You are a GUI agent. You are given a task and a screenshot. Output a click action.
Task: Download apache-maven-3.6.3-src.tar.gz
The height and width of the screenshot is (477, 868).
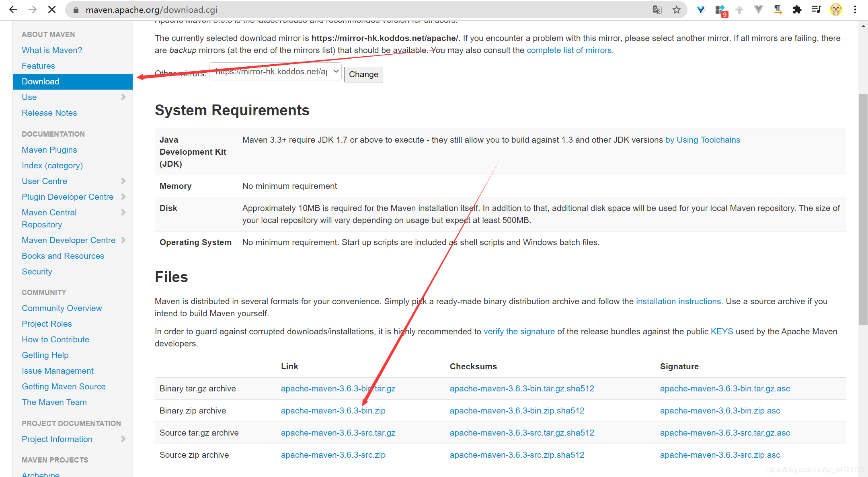pyautogui.click(x=338, y=433)
